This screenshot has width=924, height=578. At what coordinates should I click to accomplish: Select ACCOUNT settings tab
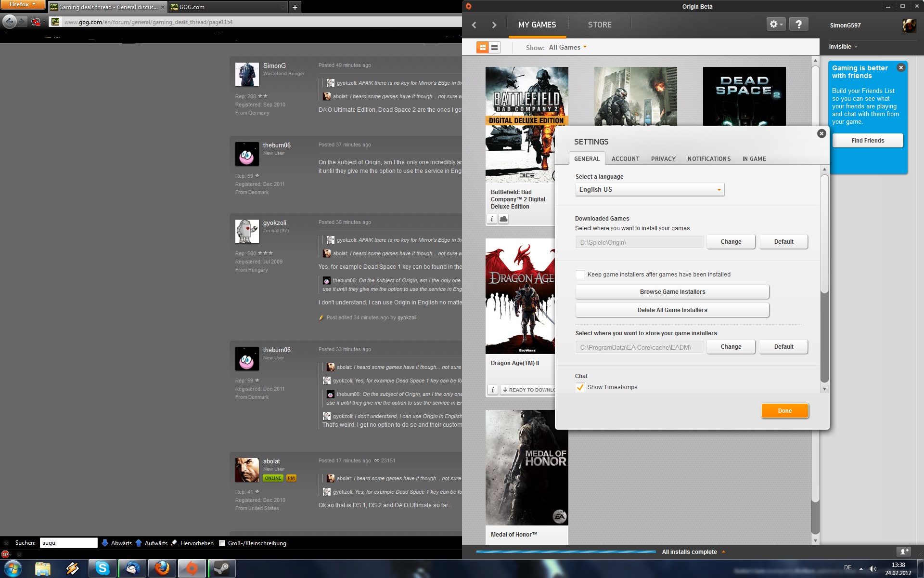[x=626, y=158]
